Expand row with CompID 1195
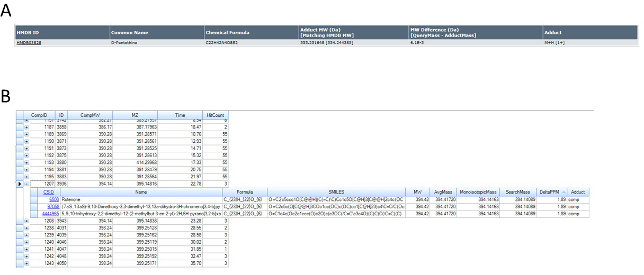This screenshot has width=644, height=275. click(x=26, y=176)
